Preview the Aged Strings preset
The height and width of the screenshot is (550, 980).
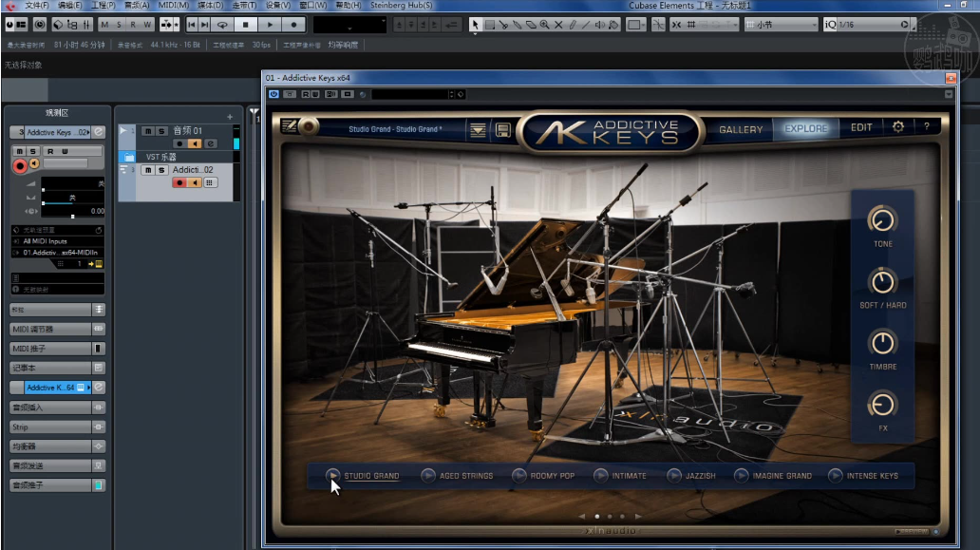coord(428,476)
